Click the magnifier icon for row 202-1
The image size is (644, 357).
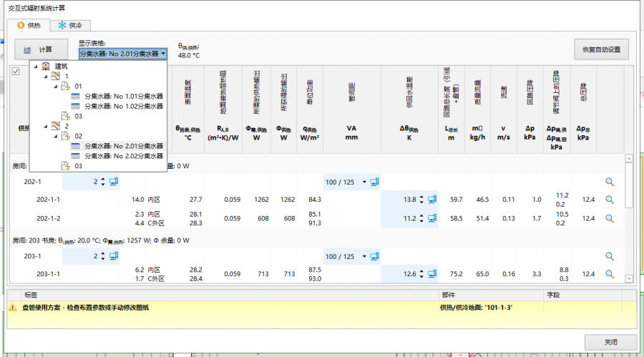tap(610, 182)
